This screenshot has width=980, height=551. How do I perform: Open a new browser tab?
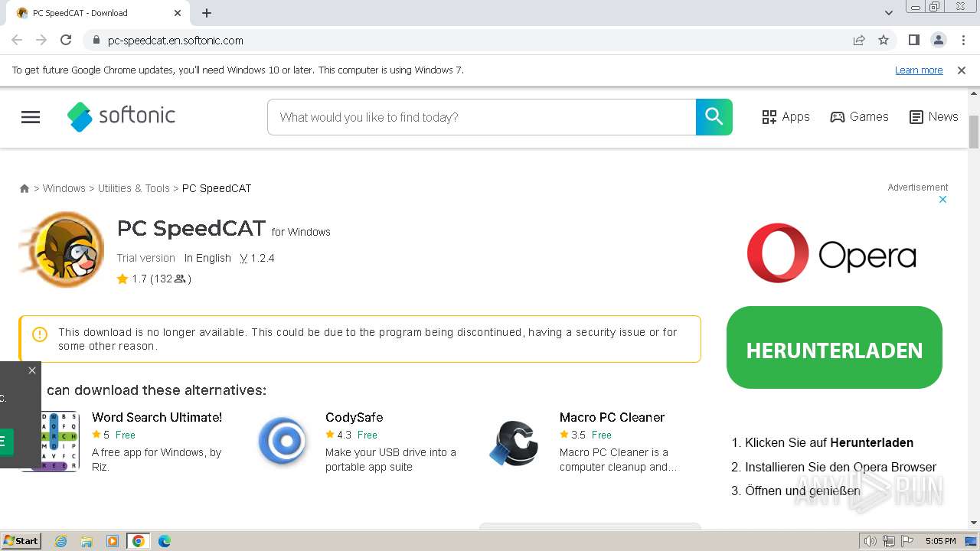(x=207, y=13)
